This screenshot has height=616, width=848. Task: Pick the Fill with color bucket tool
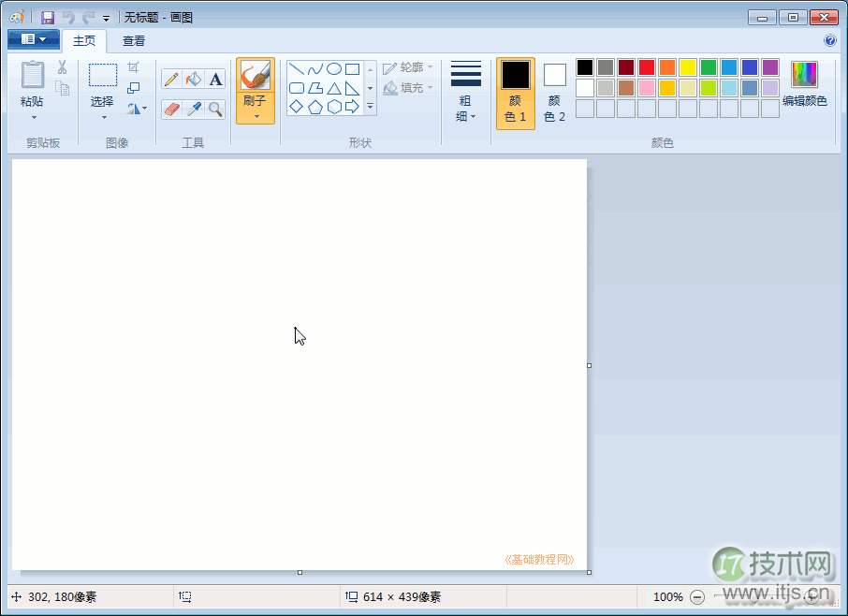coord(194,80)
